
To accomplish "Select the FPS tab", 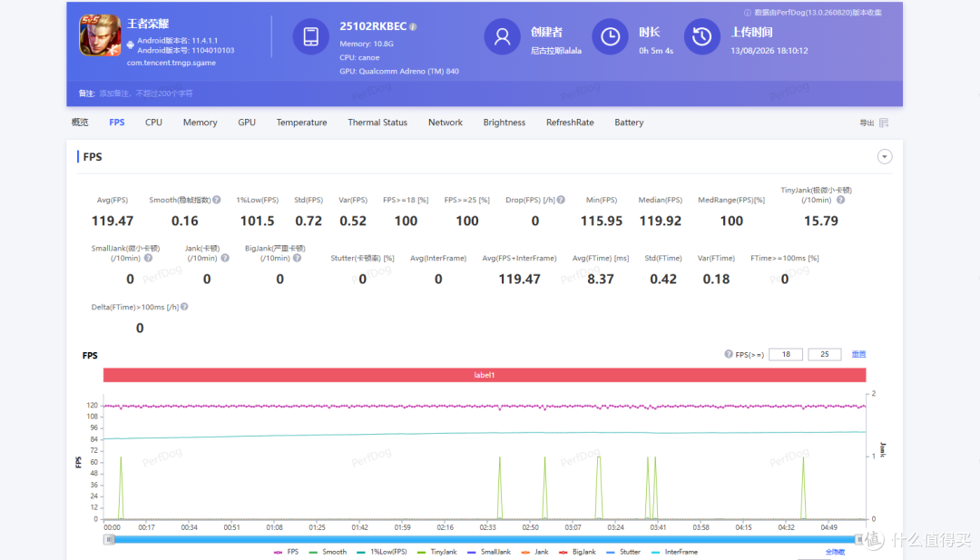I will click(117, 123).
